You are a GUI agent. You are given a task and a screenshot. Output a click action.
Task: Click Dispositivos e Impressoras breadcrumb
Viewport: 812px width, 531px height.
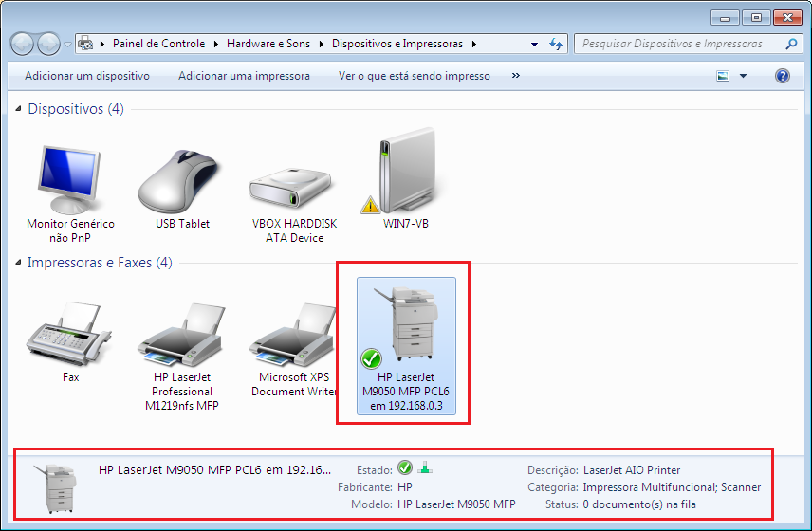[x=397, y=44]
